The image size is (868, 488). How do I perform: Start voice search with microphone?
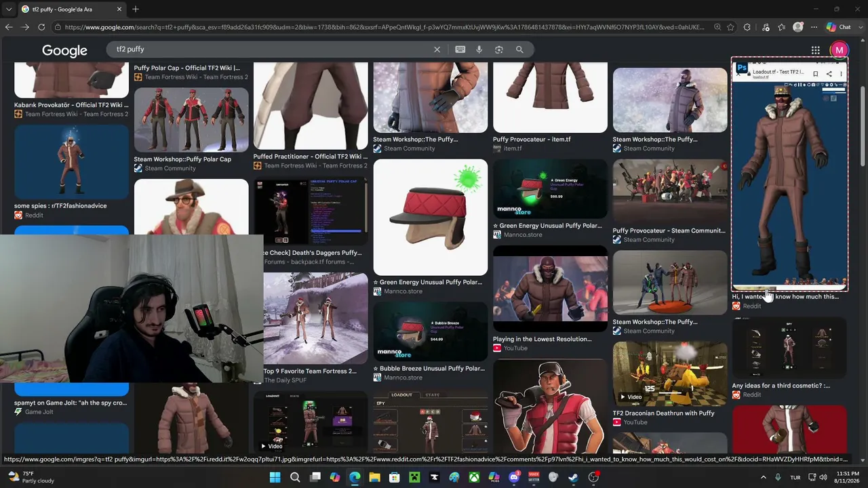click(479, 49)
